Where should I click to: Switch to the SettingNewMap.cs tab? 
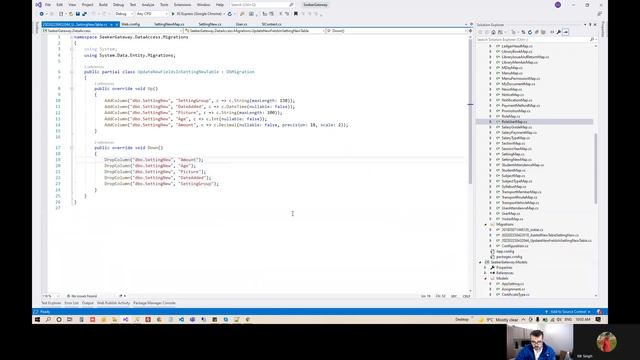169,24
